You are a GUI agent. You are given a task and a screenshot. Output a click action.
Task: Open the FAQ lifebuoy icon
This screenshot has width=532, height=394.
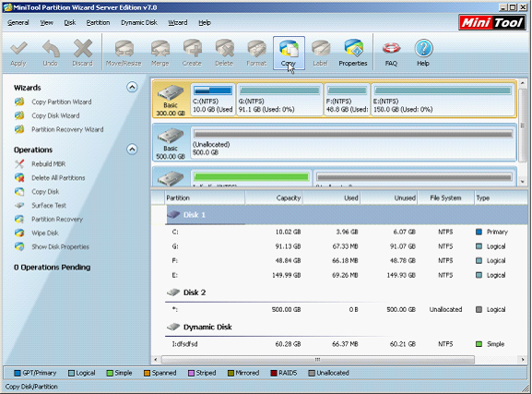pos(391,49)
